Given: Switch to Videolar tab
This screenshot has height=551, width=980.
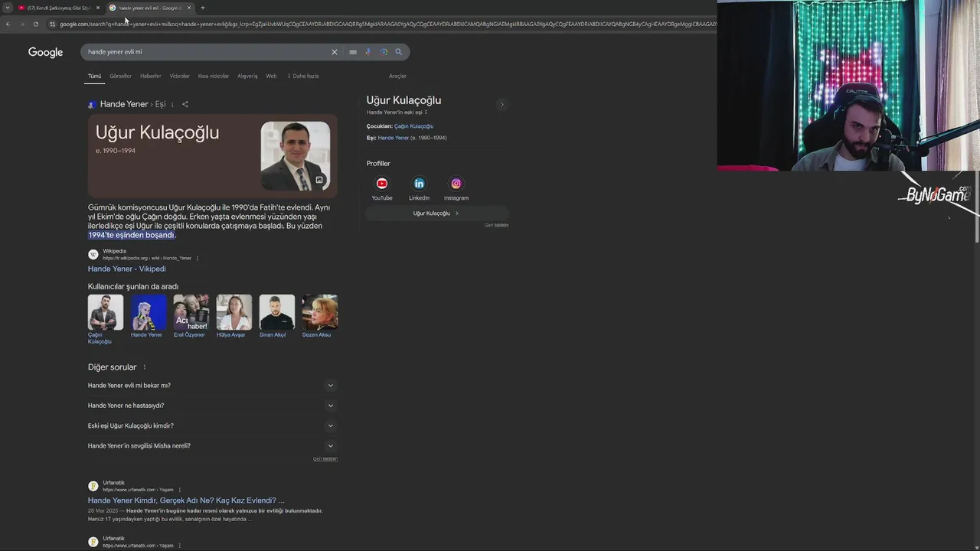Looking at the screenshot, I should tap(179, 76).
